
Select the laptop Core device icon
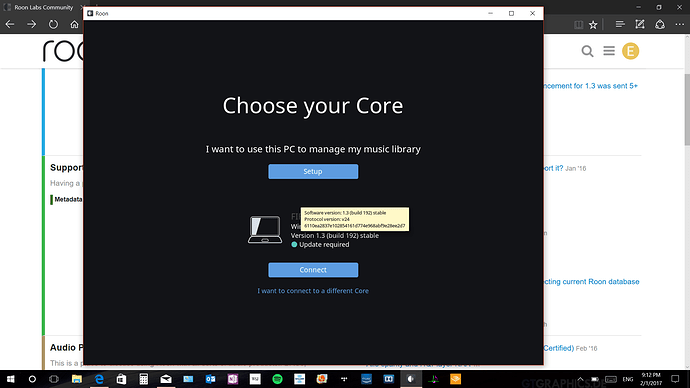pyautogui.click(x=265, y=229)
